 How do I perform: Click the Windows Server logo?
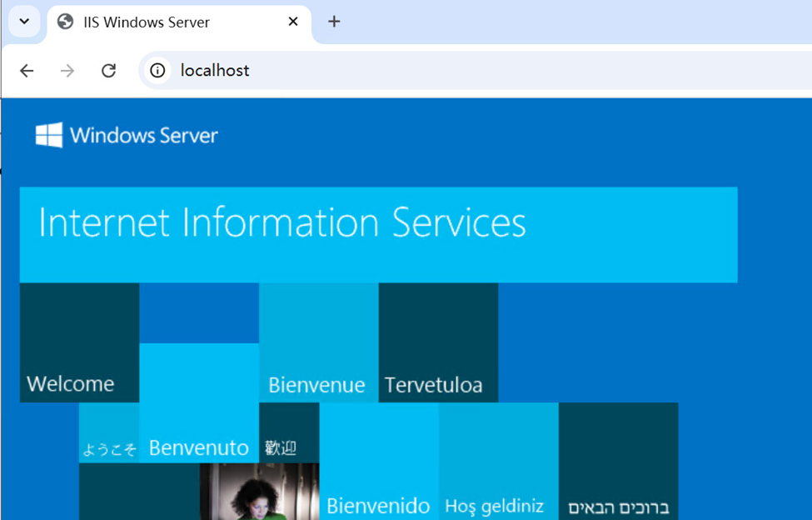[127, 135]
